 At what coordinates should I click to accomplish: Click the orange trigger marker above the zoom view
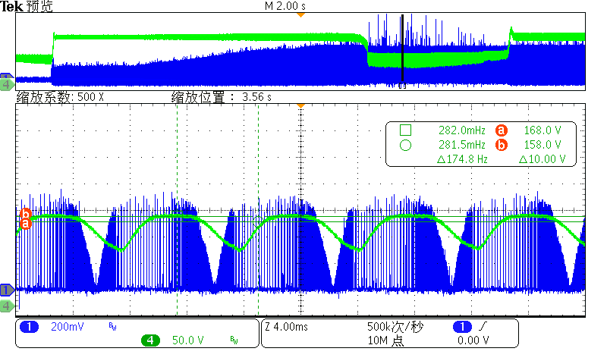coord(300,105)
